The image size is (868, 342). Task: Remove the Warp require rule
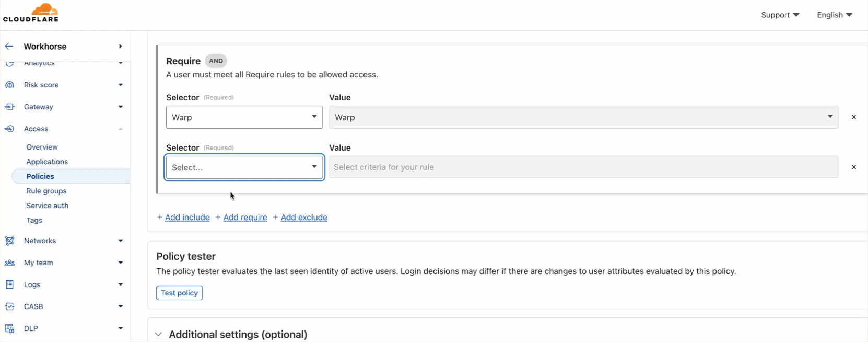pyautogui.click(x=854, y=117)
